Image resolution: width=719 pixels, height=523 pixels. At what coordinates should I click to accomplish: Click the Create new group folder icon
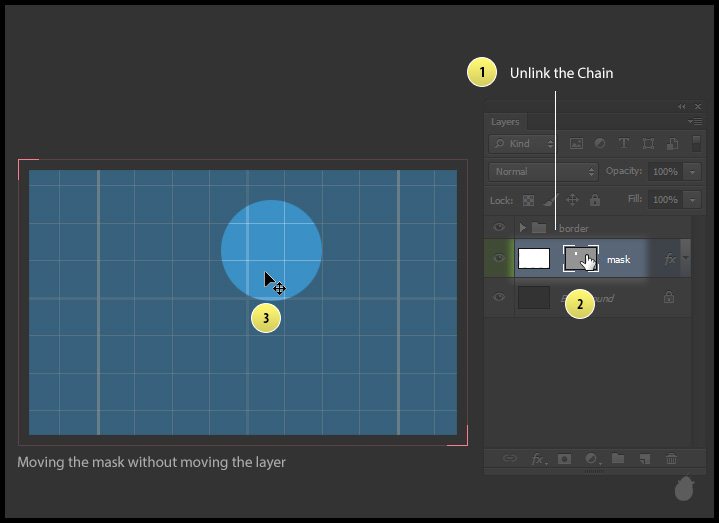(618, 459)
